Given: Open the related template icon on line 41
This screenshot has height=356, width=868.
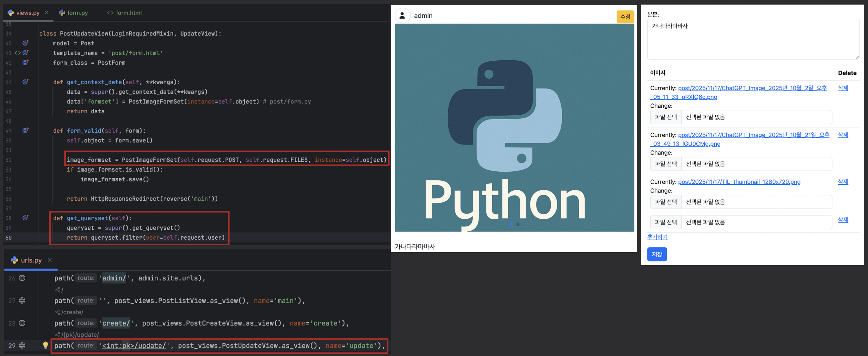Looking at the screenshot, I should 18,53.
